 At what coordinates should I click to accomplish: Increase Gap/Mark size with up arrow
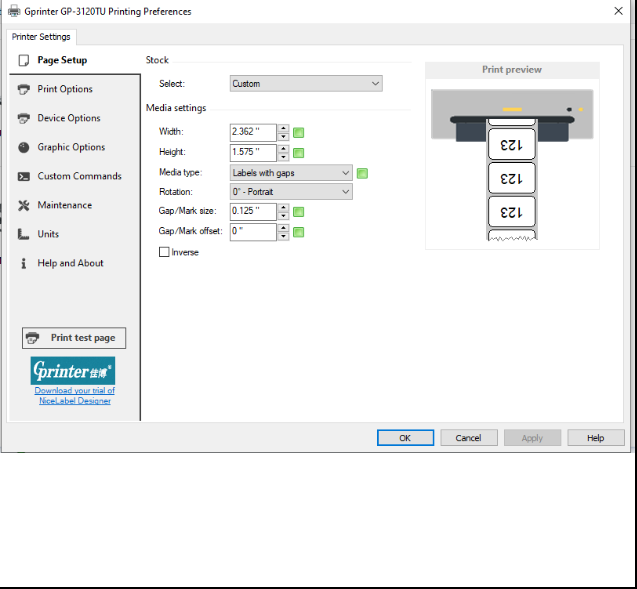point(284,207)
